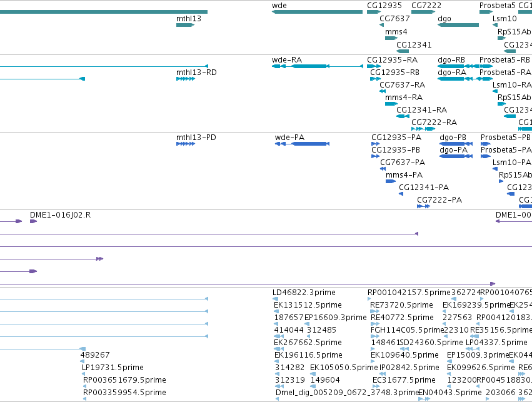Click the CG12935-RA transcript label
This screenshot has height=402, width=532.
pos(392,60)
